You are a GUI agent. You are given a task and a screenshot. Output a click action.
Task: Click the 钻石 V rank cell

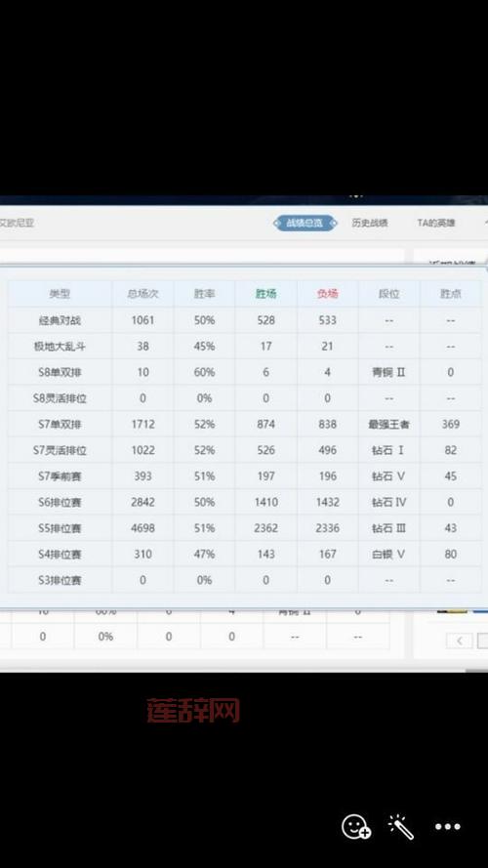point(389,476)
